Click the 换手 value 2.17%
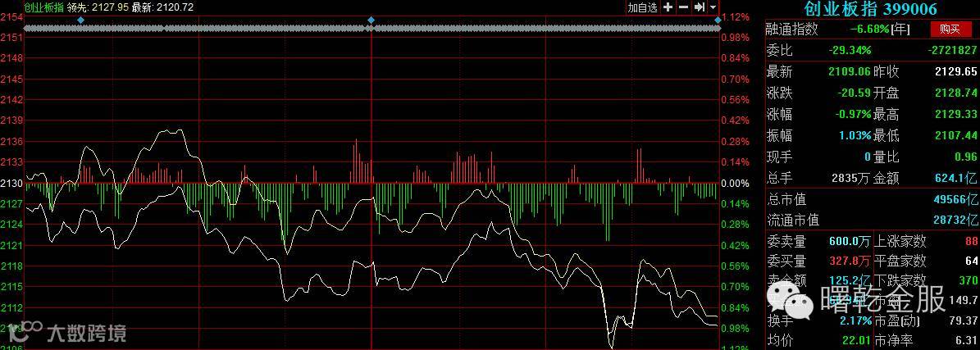980x350 pixels. (856, 320)
